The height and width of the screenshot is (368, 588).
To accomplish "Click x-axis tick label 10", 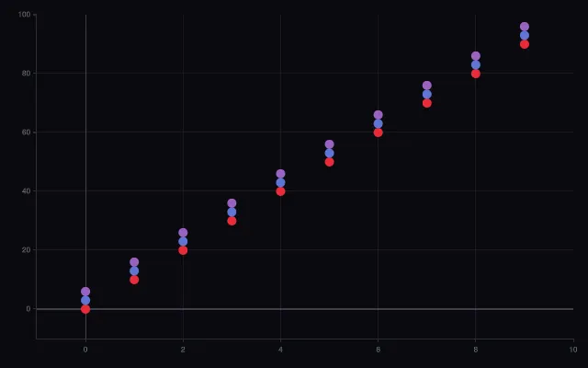I will coord(573,350).
